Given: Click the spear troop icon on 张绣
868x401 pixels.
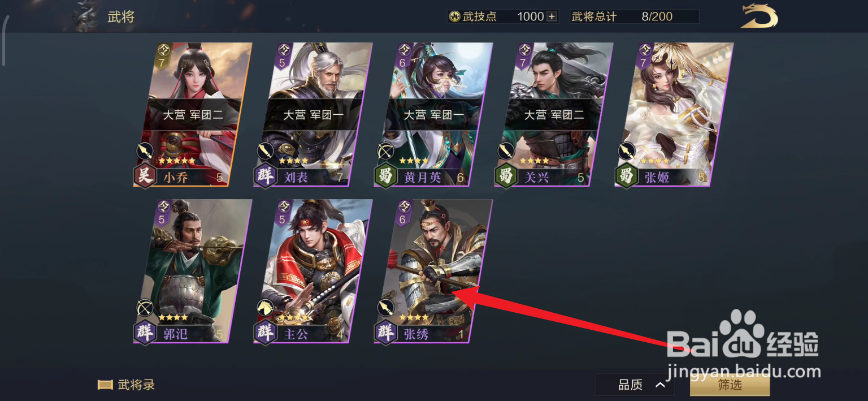Looking at the screenshot, I should (x=386, y=307).
